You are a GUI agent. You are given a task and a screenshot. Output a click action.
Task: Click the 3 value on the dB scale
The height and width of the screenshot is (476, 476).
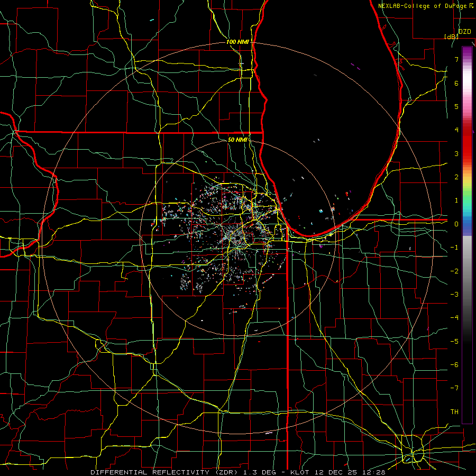click(x=456, y=153)
